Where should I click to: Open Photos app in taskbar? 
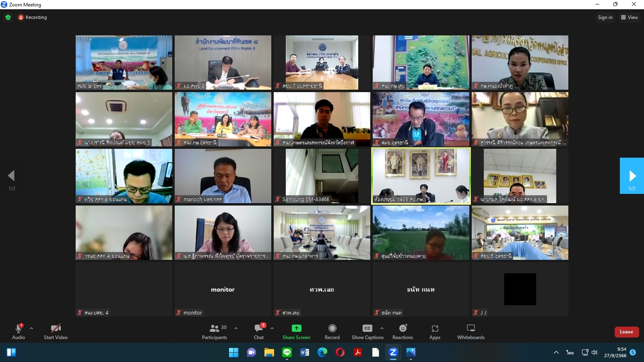[x=411, y=352]
